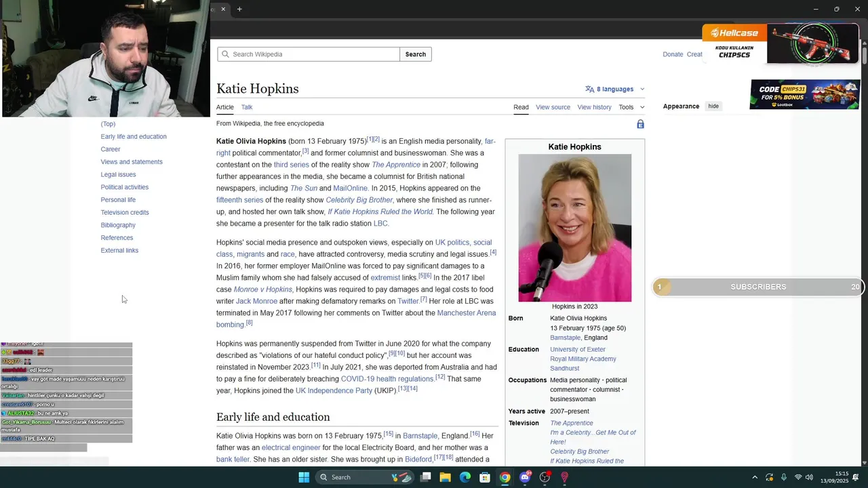
Task: Open the View source tab
Action: point(553,107)
